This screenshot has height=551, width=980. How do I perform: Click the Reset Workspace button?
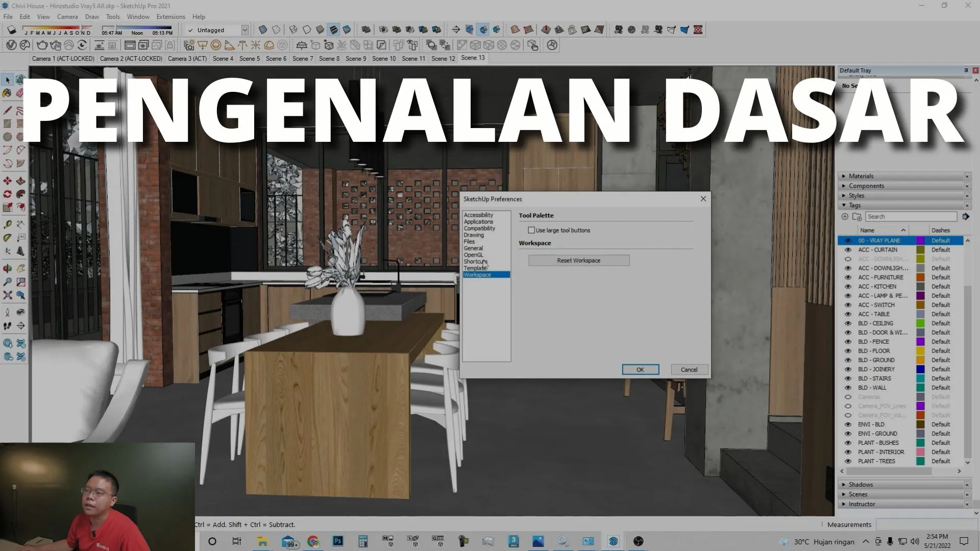(579, 261)
